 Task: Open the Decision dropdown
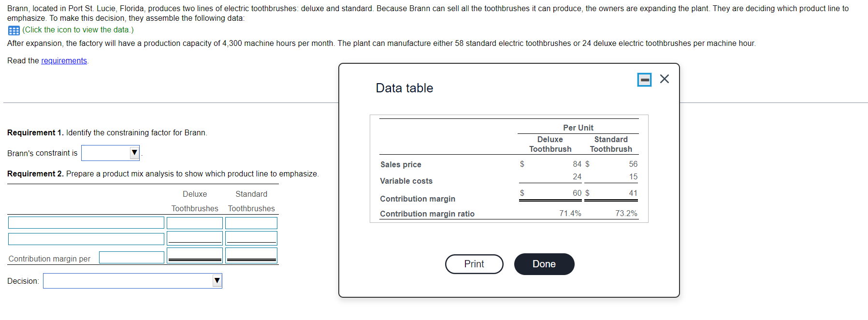[x=132, y=280]
